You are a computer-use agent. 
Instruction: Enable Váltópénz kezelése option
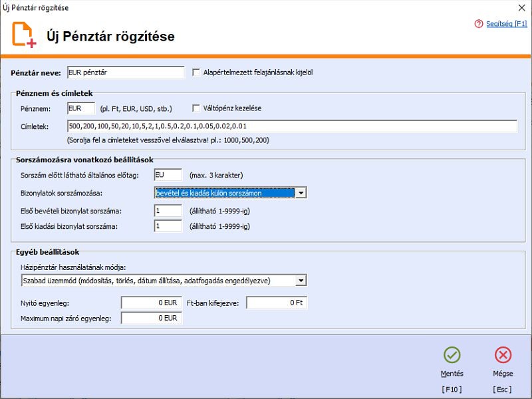(x=195, y=108)
